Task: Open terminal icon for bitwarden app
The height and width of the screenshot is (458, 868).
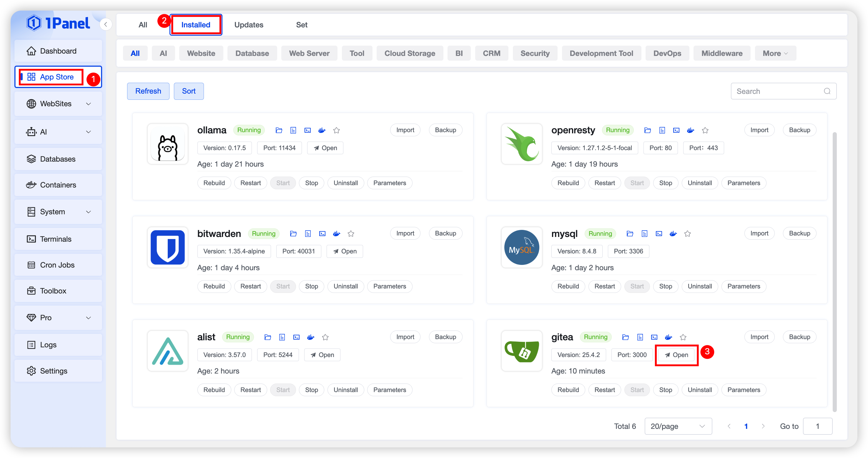Action: coord(322,233)
